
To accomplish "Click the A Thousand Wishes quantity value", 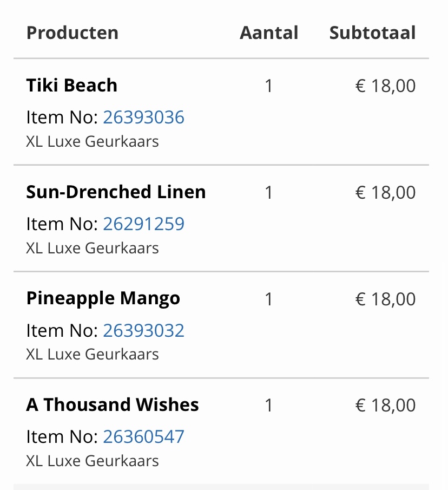I will point(269,406).
